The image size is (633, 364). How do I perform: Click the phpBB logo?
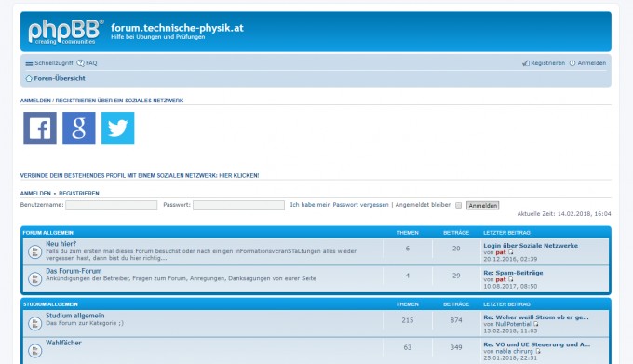(x=65, y=32)
